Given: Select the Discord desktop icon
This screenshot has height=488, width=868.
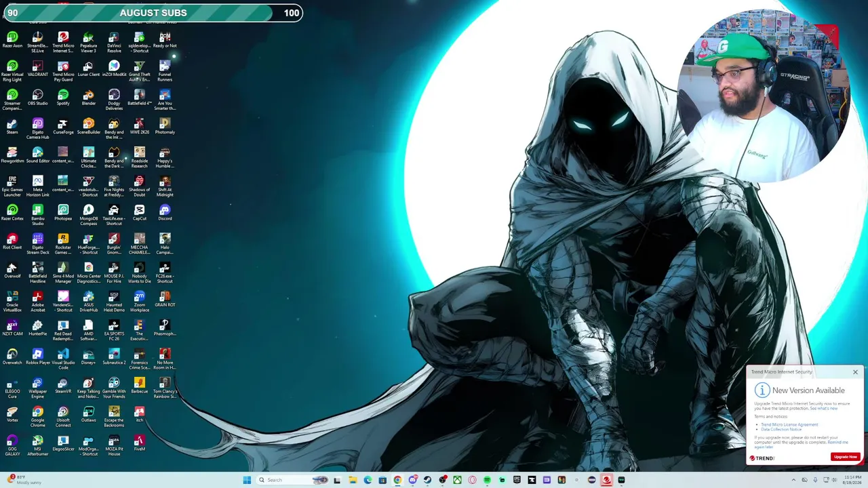Looking at the screenshot, I should tap(165, 213).
